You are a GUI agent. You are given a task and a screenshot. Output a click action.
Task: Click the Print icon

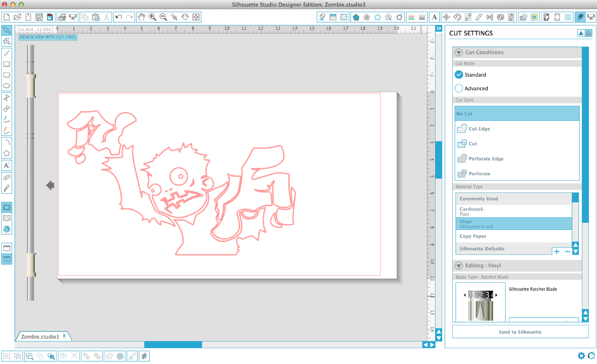(62, 17)
